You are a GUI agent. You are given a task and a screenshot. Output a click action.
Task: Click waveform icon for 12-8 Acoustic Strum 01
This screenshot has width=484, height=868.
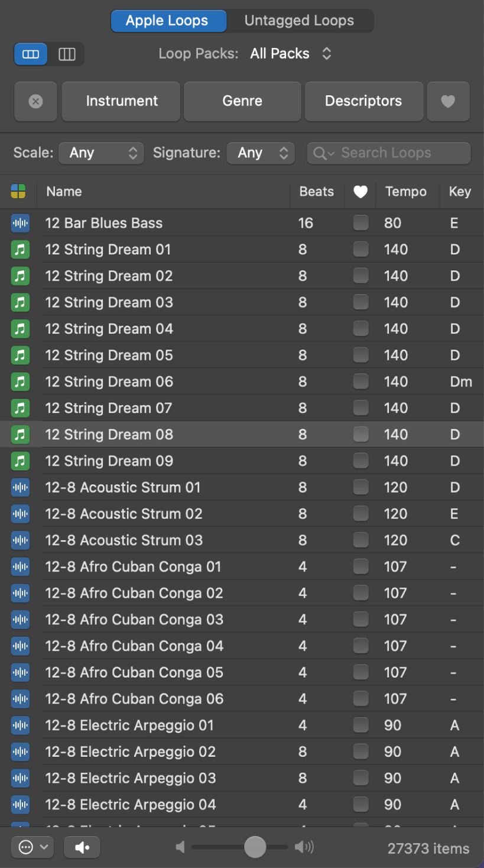tap(20, 487)
